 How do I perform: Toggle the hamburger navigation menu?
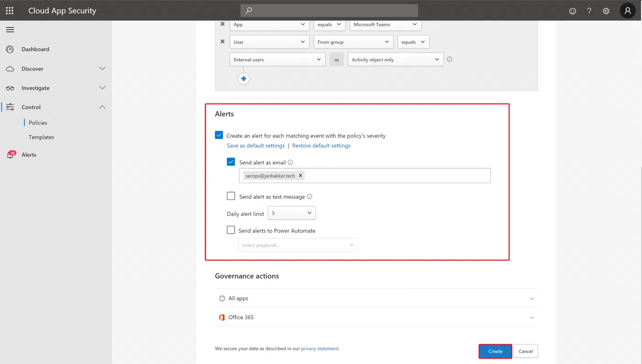[10, 30]
